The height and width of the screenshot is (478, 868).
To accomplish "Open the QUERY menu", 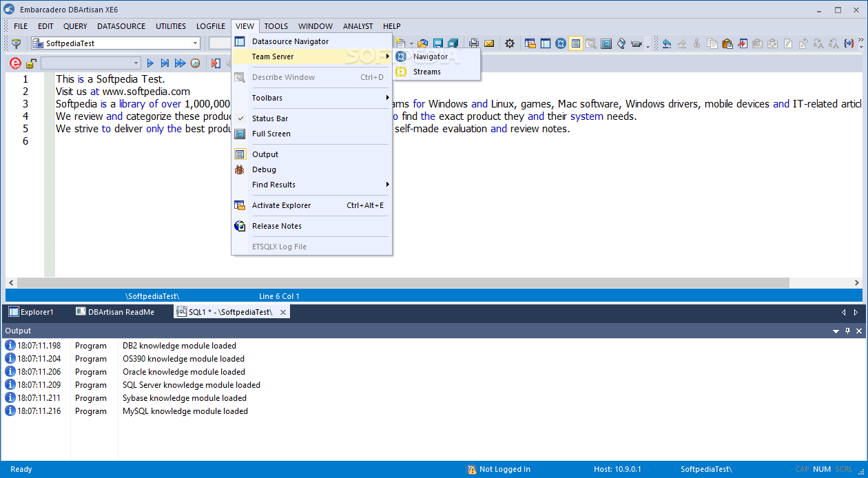I will click(x=75, y=26).
